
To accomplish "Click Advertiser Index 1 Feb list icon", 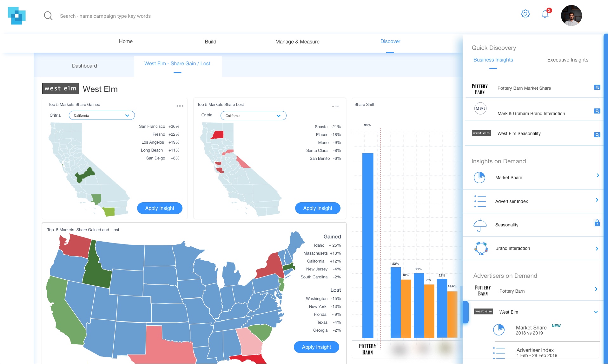I will (499, 353).
